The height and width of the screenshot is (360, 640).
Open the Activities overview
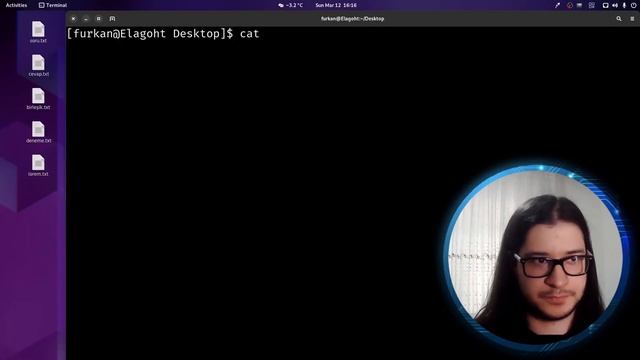click(x=16, y=5)
